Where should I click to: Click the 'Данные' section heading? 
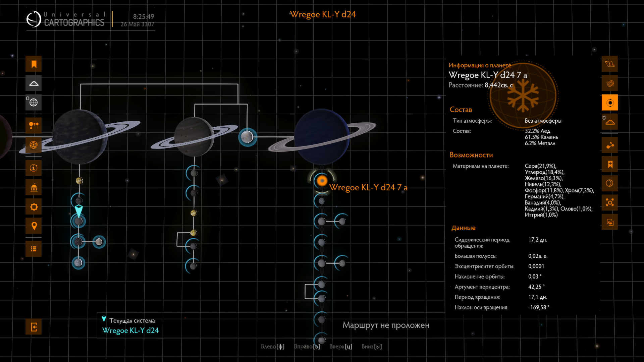click(x=463, y=228)
